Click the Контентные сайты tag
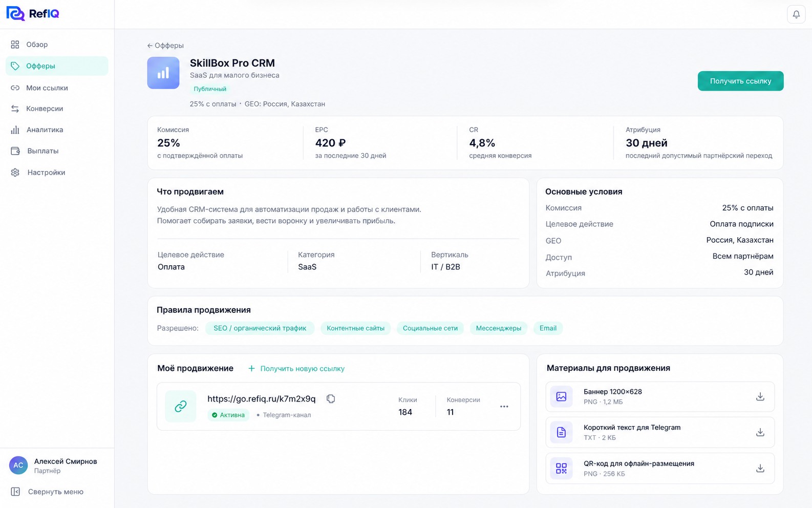This screenshot has height=508, width=812. point(356,328)
